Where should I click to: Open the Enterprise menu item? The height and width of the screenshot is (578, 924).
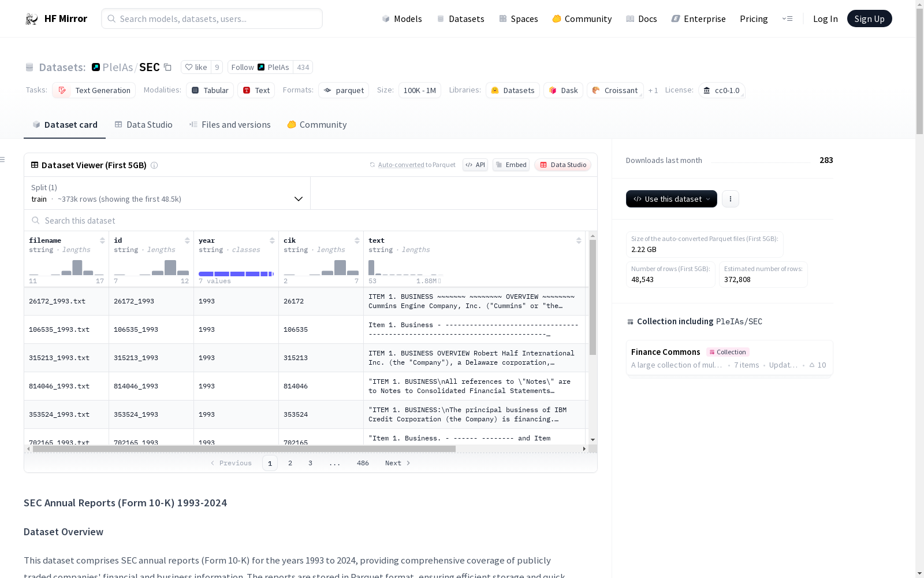pos(699,18)
